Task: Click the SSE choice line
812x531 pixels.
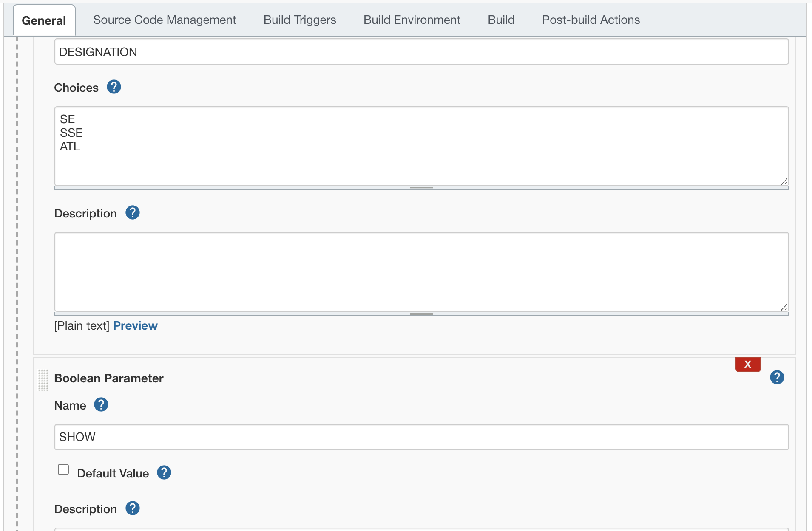Action: click(71, 133)
